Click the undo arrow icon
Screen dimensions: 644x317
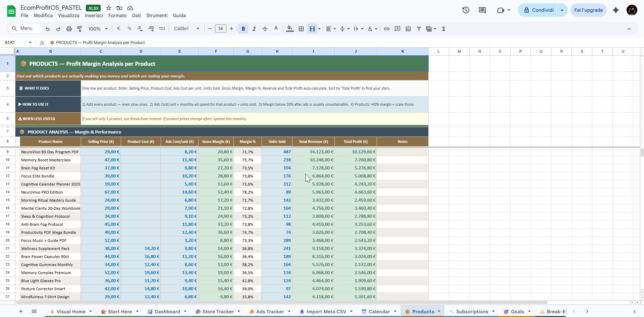click(x=48, y=29)
